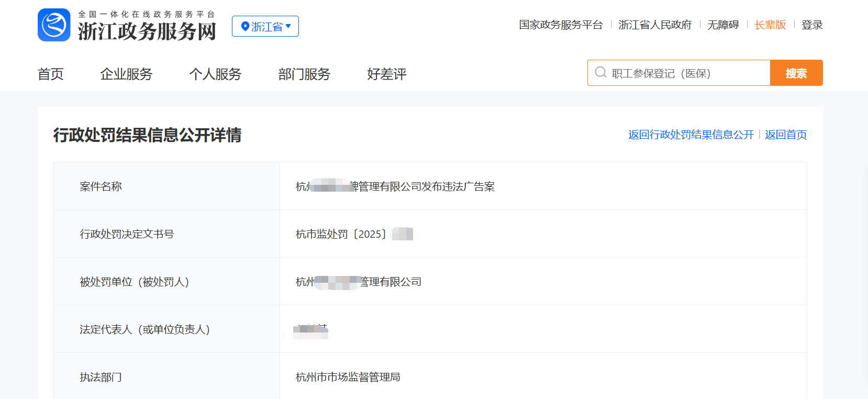Go to the 首页 navigation tab
This screenshot has width=868, height=399.
pos(50,74)
